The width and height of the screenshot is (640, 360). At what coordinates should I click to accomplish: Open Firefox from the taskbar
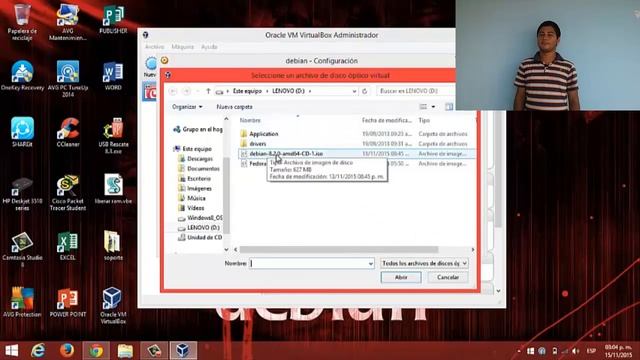67,350
